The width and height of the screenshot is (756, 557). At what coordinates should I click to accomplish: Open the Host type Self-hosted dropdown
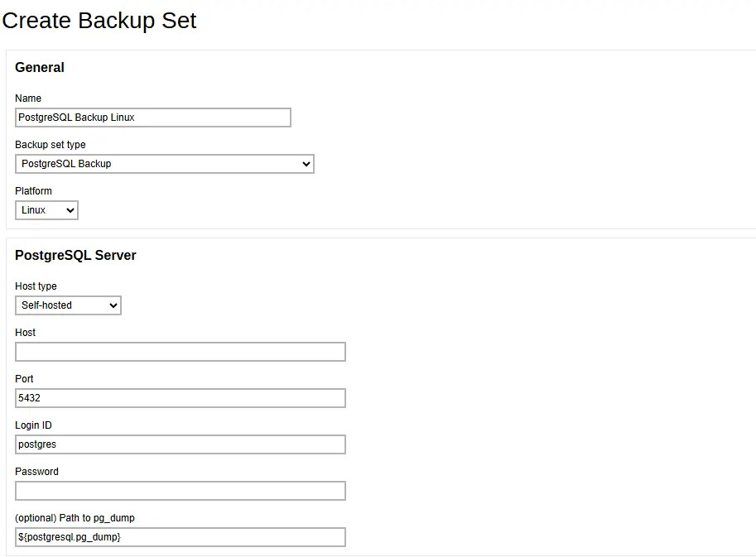click(68, 305)
